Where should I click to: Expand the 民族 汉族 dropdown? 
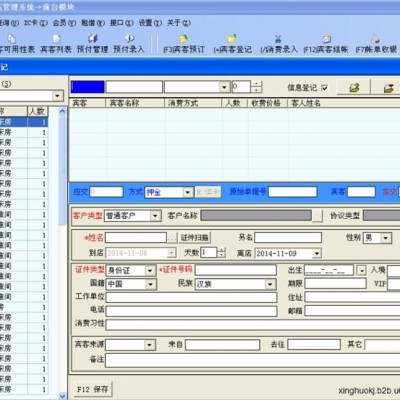[270, 284]
